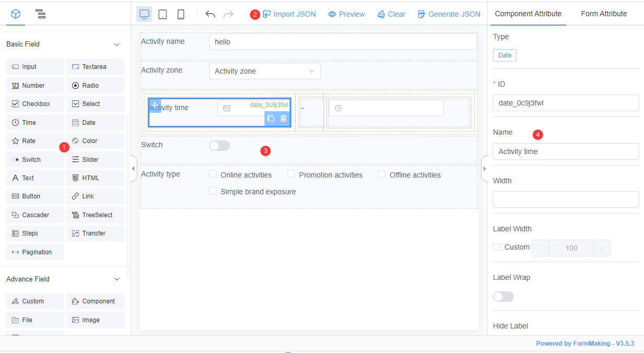Click the Width input field
644x353 pixels.
point(566,199)
